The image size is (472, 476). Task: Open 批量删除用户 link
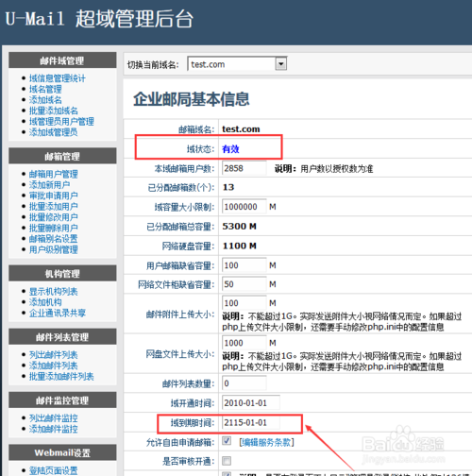click(54, 228)
